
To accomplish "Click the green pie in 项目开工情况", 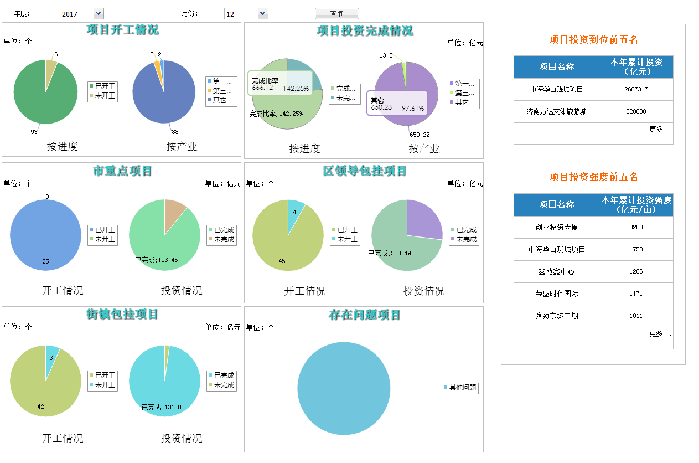I will pyautogui.click(x=41, y=91).
